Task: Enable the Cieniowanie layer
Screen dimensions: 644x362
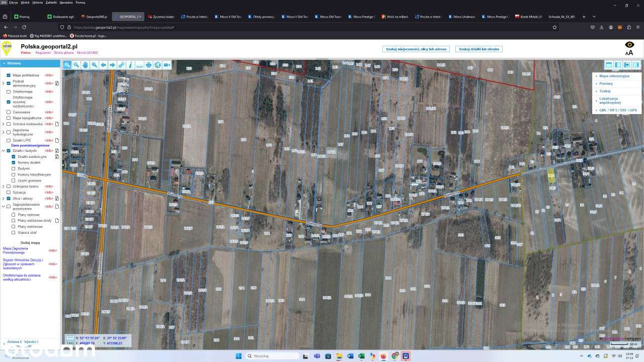Action: pos(9,112)
